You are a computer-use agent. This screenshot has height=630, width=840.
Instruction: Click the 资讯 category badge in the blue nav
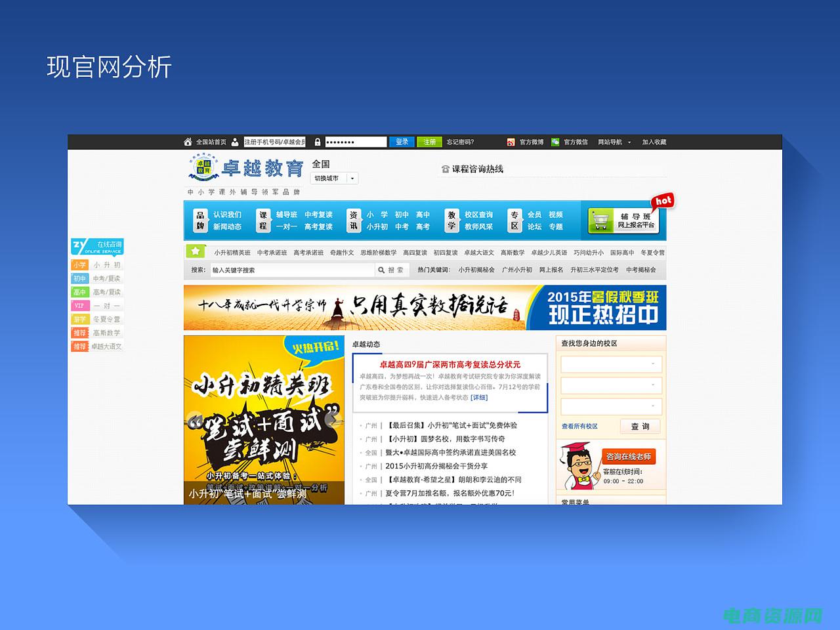coord(353,220)
